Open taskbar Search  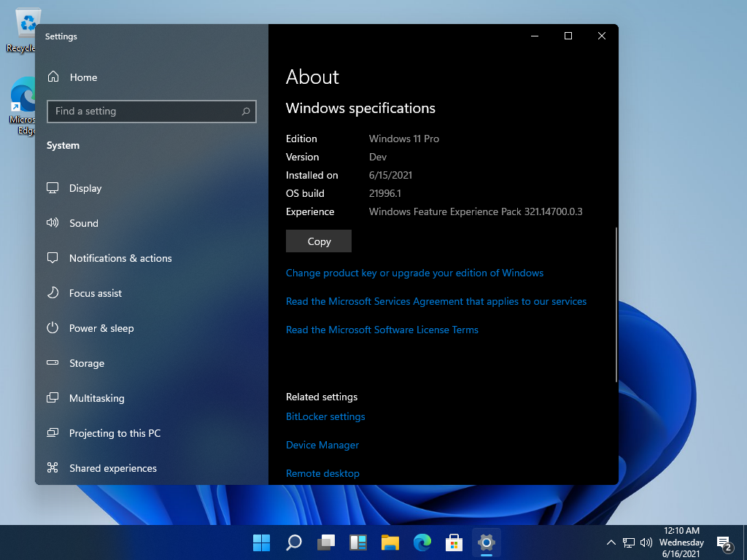[294, 542]
